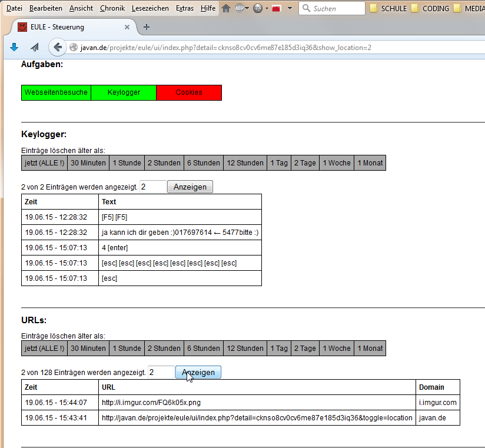Delete URL entries older than 1 Monat
The width and height of the screenshot is (485, 448).
point(370,349)
